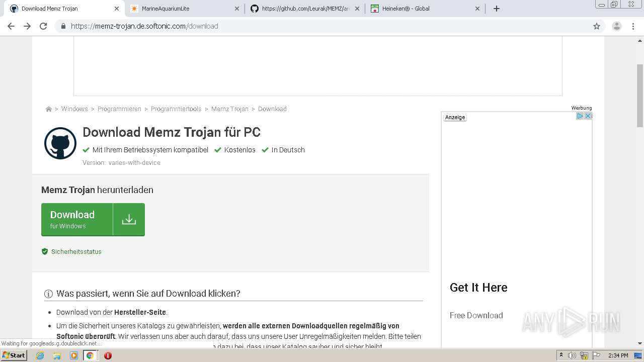
Task: Click the Werbung label above the ad
Action: tap(582, 108)
